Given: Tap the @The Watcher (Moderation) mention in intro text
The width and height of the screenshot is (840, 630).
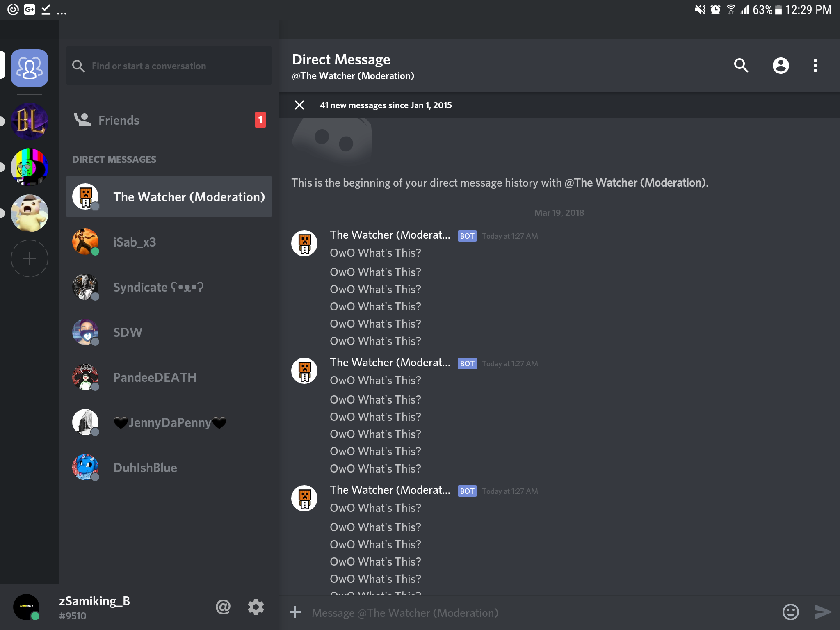Looking at the screenshot, I should click(x=635, y=183).
